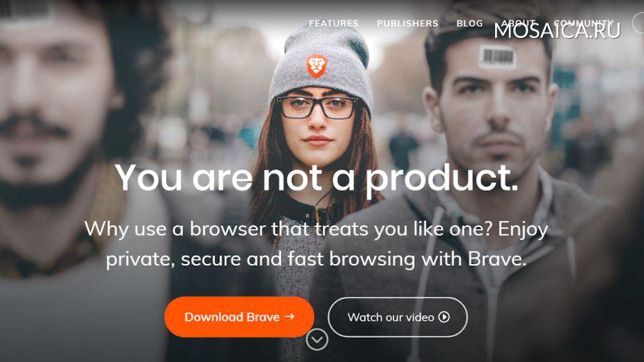Click the MOSAICA.RU watermark text
Viewport: 644px width, 362px height.
[557, 31]
